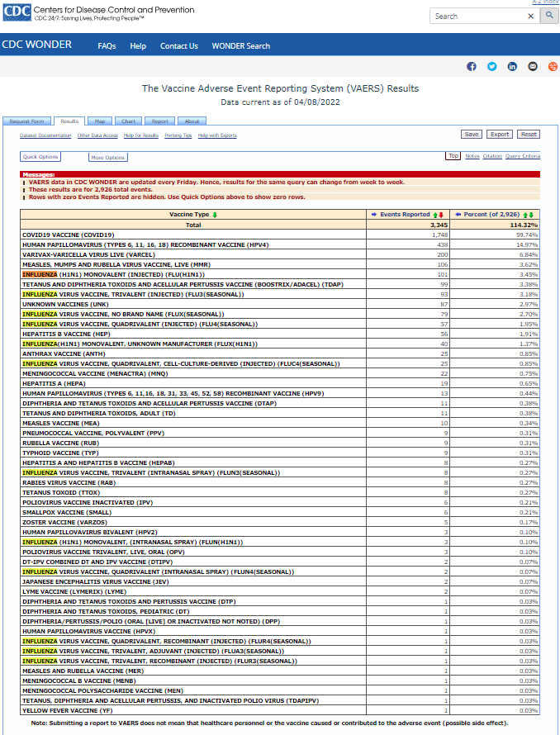Select the RABIES VIRUS VACCINE (RAB) row
The width and height of the screenshot is (560, 735).
tap(279, 482)
